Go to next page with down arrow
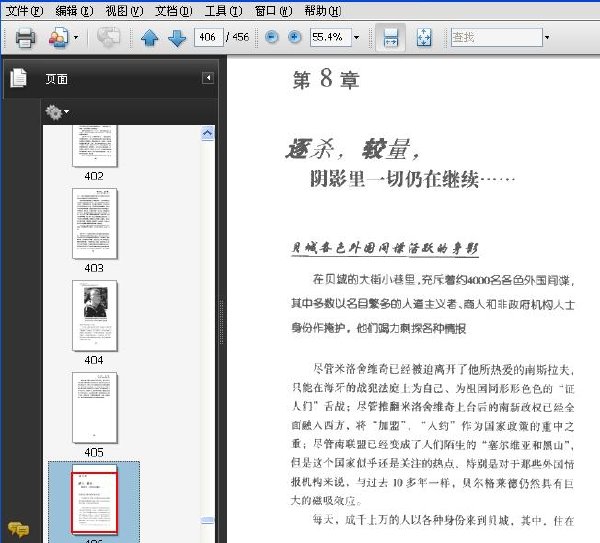The height and width of the screenshot is (543, 600). coord(177,38)
